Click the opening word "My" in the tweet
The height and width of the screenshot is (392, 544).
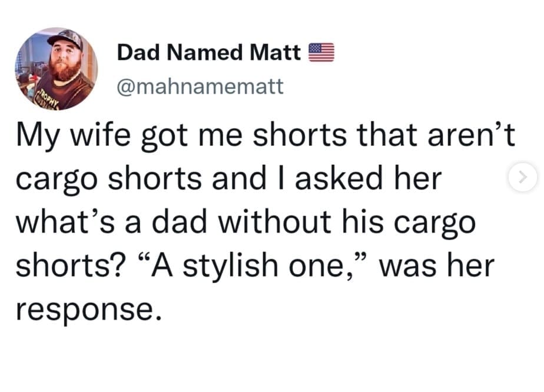[39, 138]
